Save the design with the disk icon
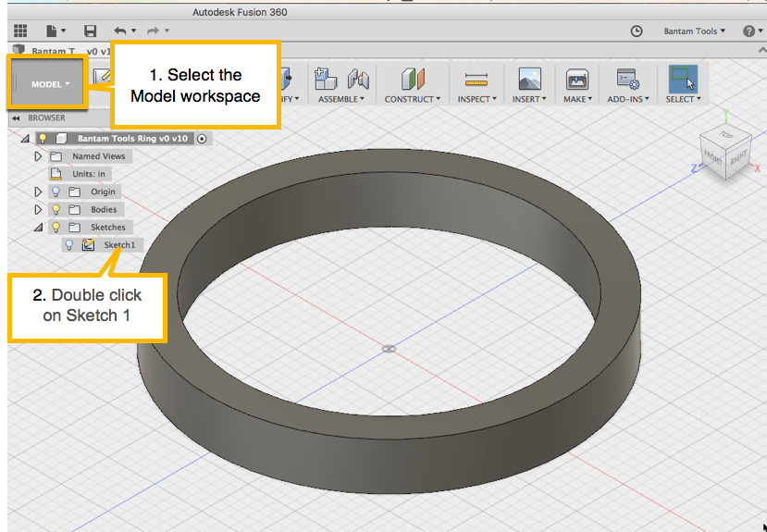 click(90, 31)
